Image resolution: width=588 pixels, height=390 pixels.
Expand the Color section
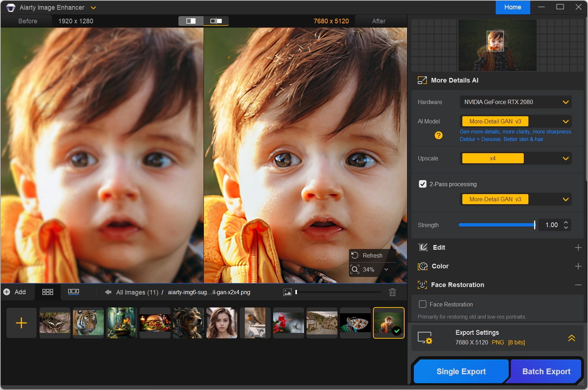[578, 266]
